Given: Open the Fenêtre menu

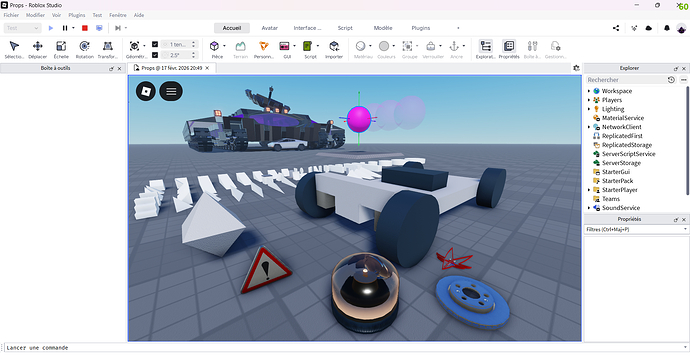Looking at the screenshot, I should tap(118, 15).
